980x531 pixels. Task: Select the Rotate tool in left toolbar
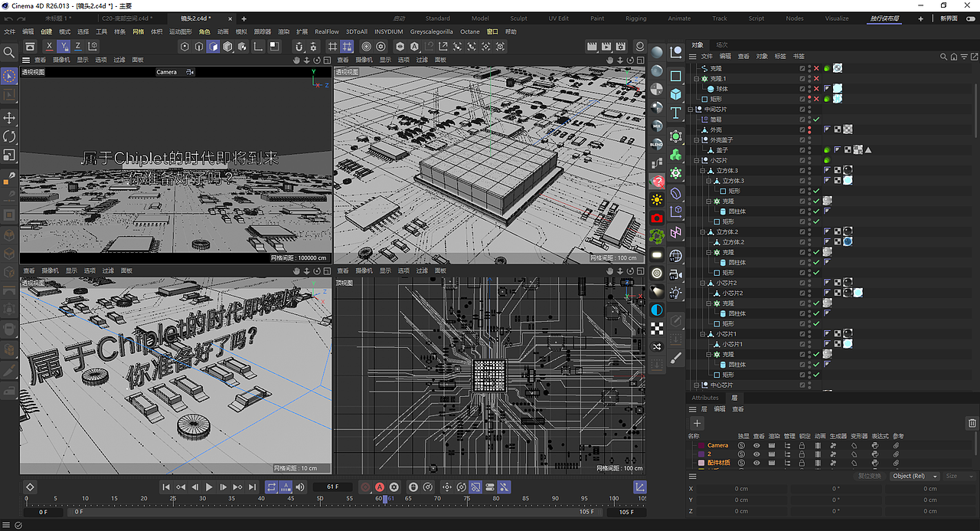[x=9, y=136]
